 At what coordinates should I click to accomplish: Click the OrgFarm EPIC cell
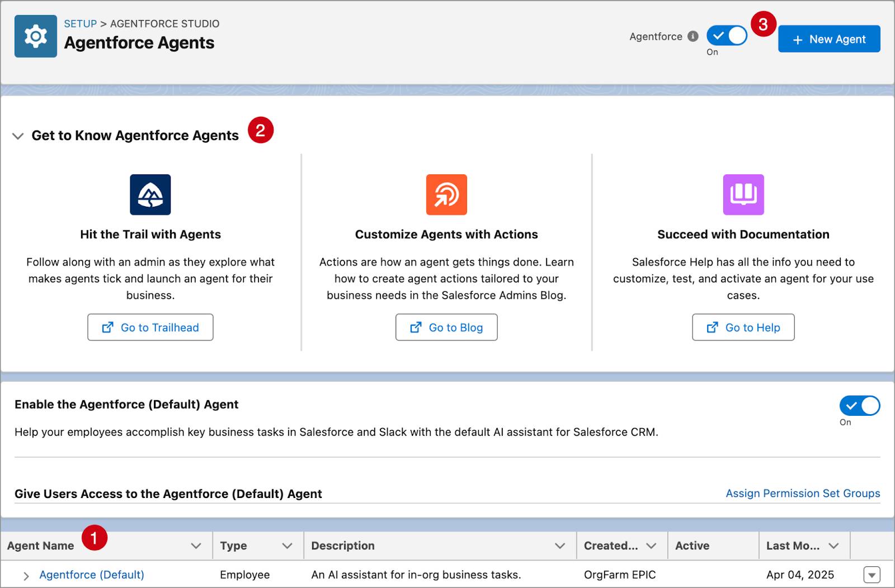coord(620,575)
